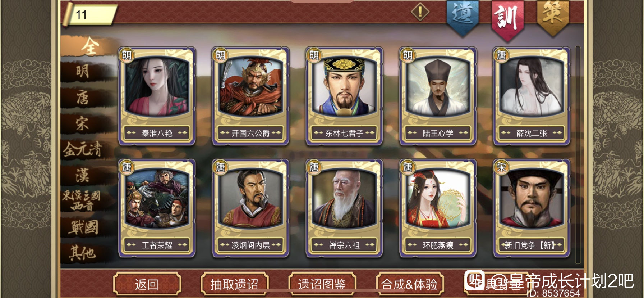Tap the yellow diamond exclamation info icon
This screenshot has height=298, width=644.
(x=420, y=12)
